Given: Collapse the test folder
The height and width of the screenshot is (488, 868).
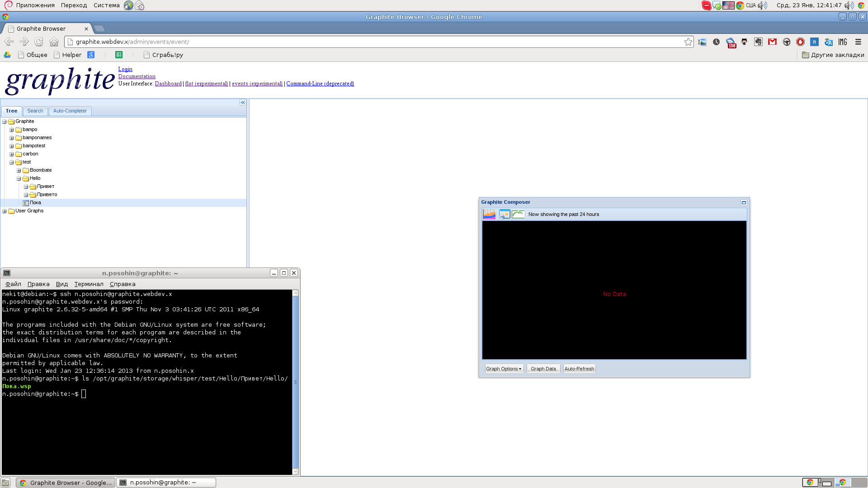Looking at the screenshot, I should (12, 162).
